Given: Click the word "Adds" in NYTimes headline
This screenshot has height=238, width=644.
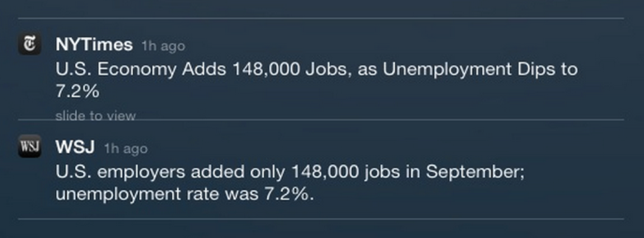Looking at the screenshot, I should click(x=204, y=70).
